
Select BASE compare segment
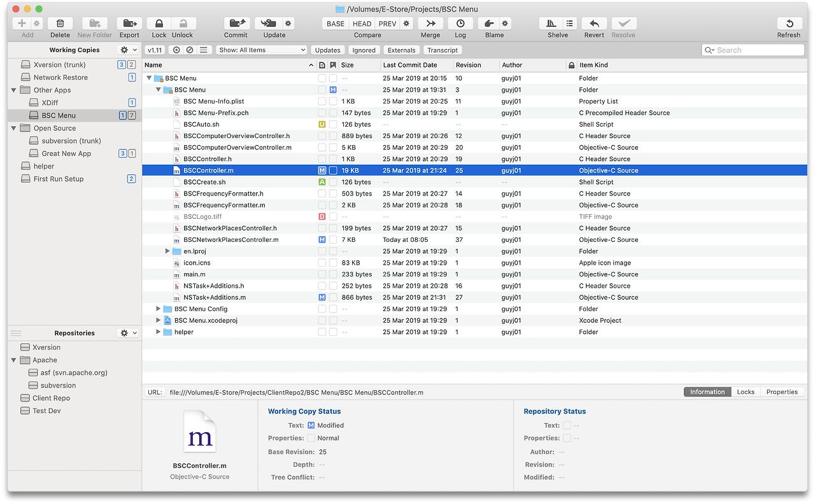[x=336, y=24]
